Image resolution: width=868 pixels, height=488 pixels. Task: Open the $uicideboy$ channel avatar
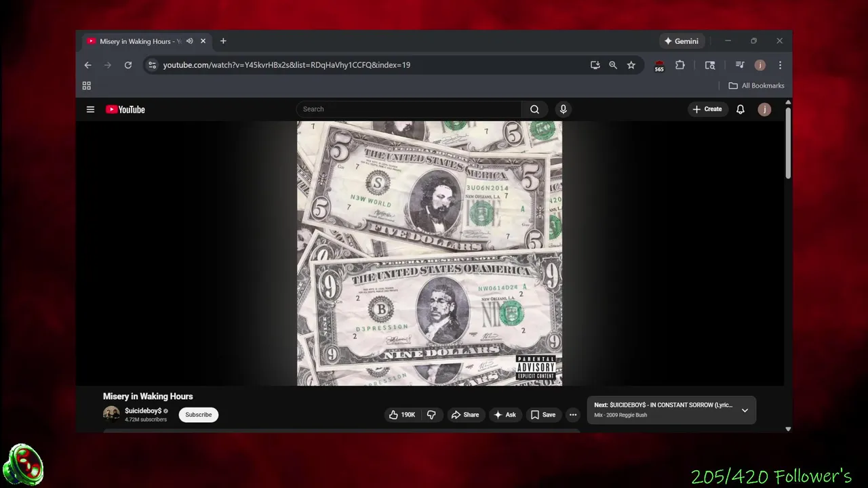[x=111, y=414]
